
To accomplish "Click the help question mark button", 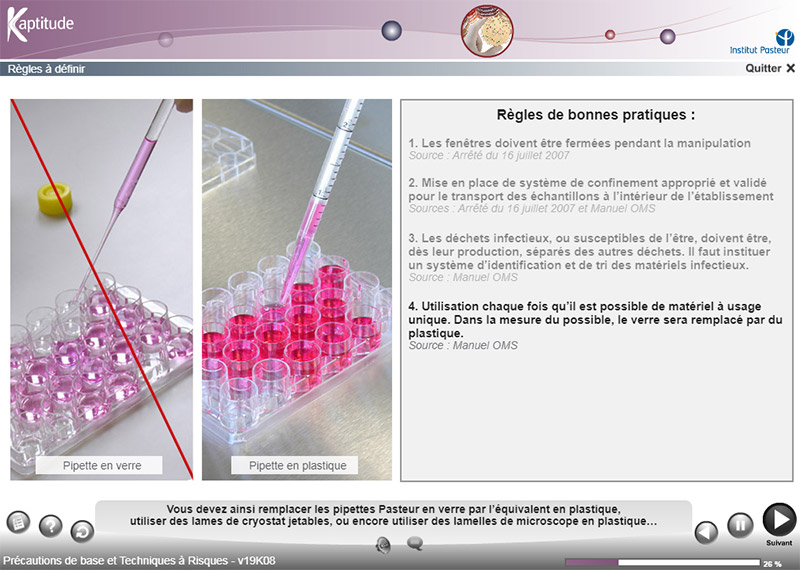I will pos(51,526).
